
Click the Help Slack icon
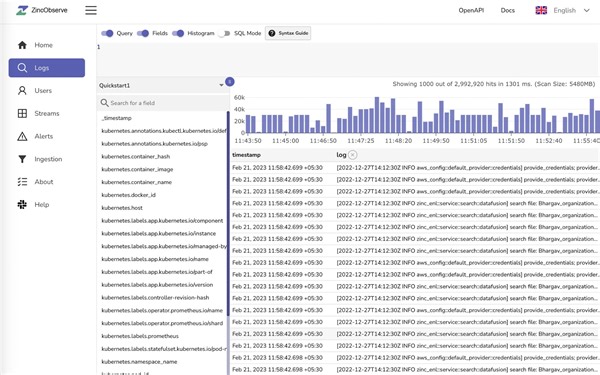(x=22, y=204)
